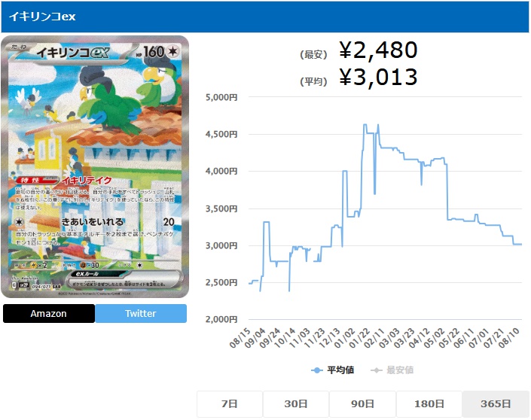Click the blue 平均値 legend marker
Image resolution: width=531 pixels, height=420 pixels.
point(317,370)
